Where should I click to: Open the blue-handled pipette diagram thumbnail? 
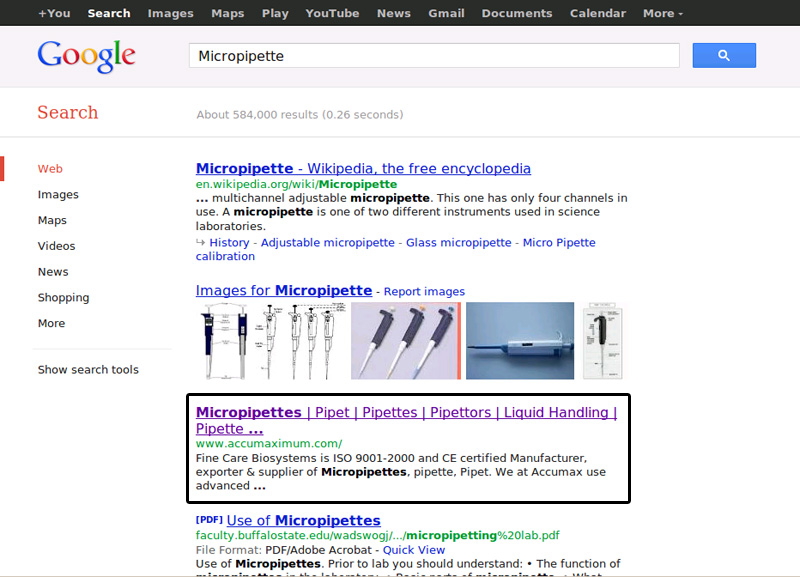click(224, 341)
